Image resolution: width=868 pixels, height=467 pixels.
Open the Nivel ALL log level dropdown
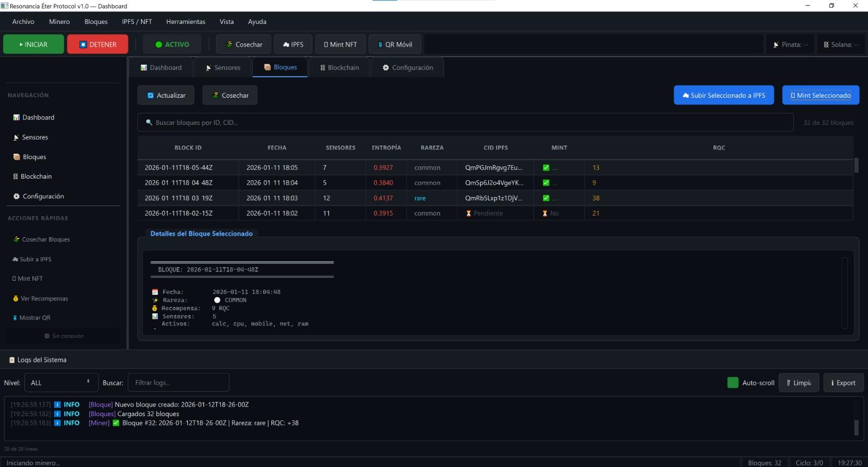tap(61, 383)
